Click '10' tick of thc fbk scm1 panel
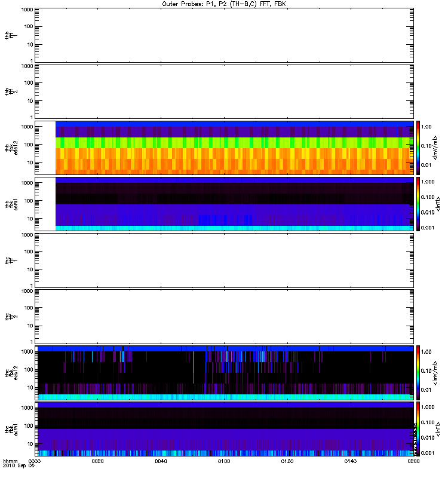 point(30,444)
